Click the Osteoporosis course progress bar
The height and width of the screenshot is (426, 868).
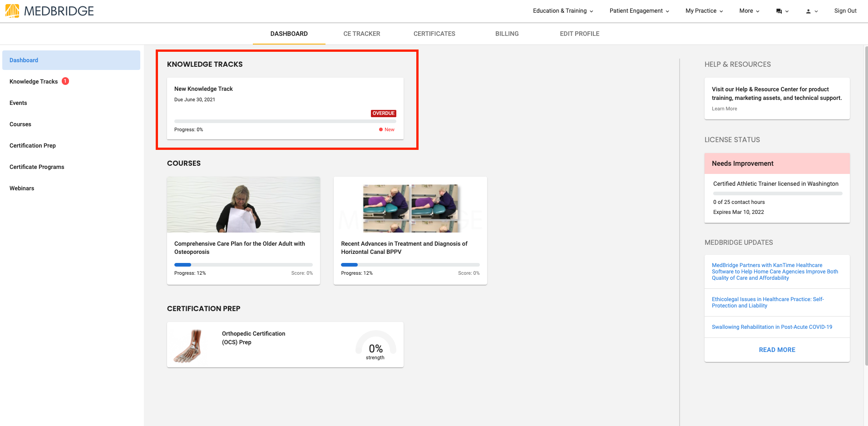coord(243,265)
